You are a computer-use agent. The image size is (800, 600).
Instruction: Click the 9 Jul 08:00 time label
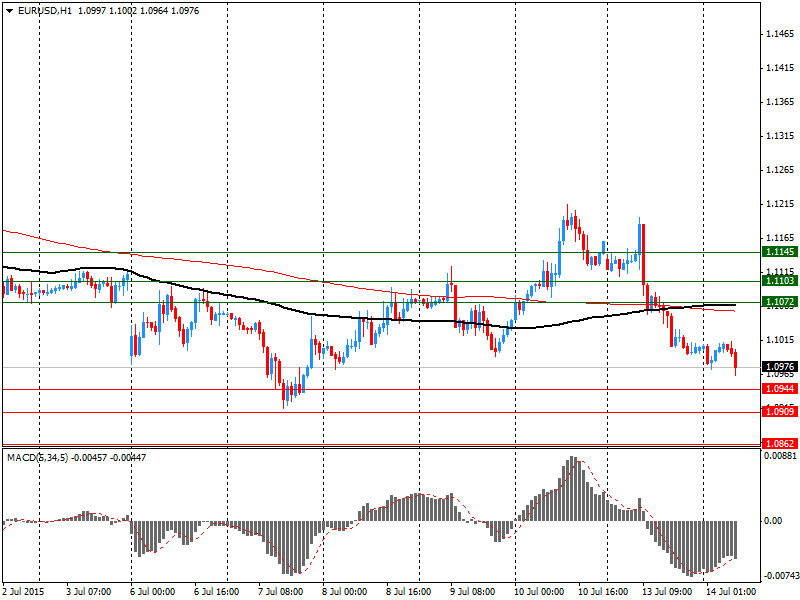472,592
